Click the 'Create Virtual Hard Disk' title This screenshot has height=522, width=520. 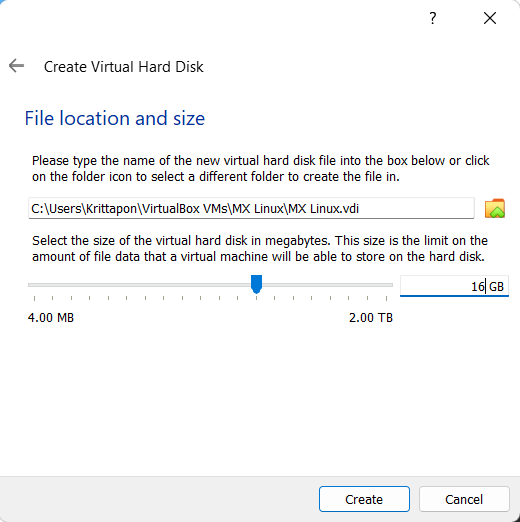pos(124,67)
